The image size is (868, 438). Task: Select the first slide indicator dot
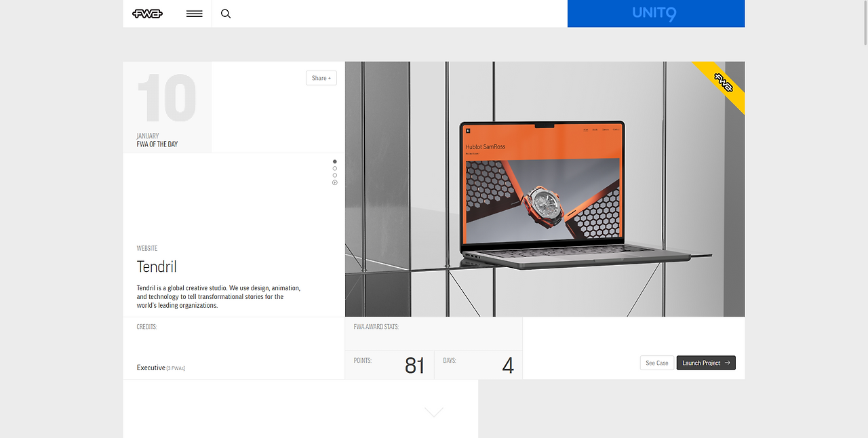click(x=335, y=161)
